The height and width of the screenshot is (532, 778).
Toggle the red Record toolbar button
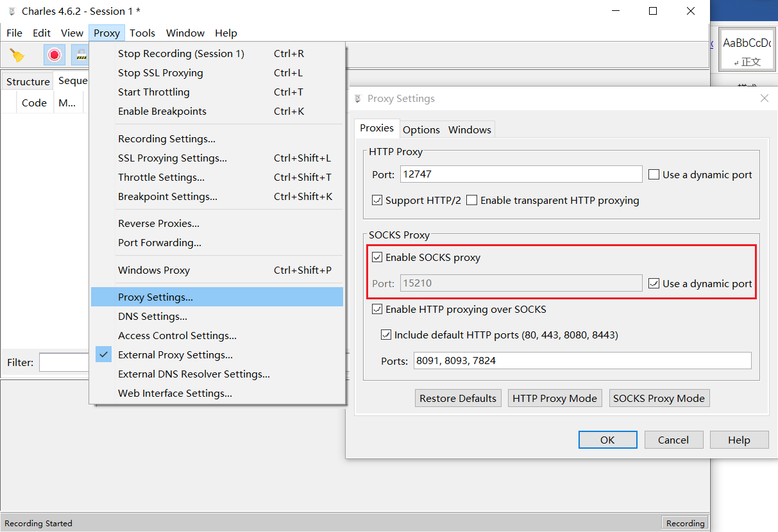tap(55, 55)
